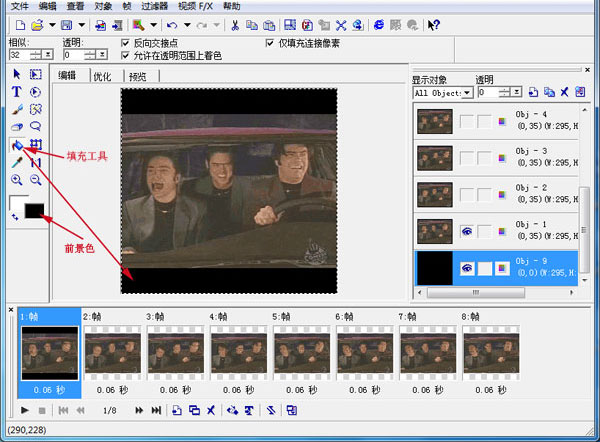Select the Obj - 3 row thumbnail
Image resolution: width=600 pixels, height=442 pixels.
pos(435,158)
